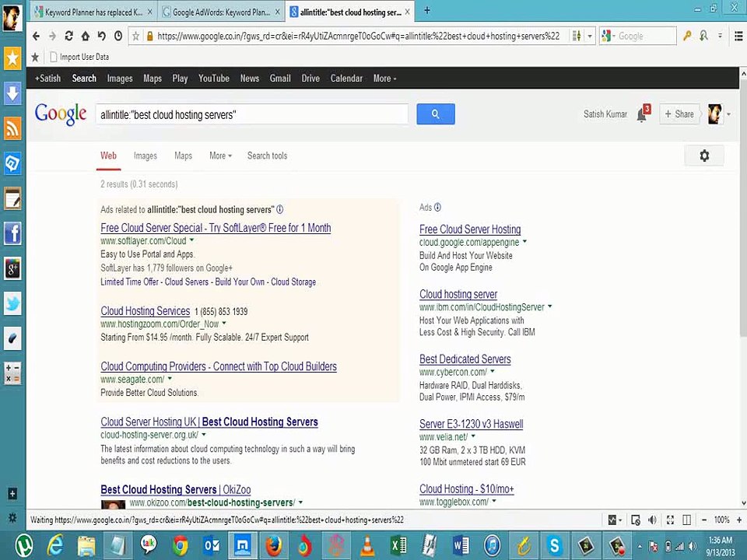Expand arrow beside www.softlayer.com/Cloud

pos(192,240)
